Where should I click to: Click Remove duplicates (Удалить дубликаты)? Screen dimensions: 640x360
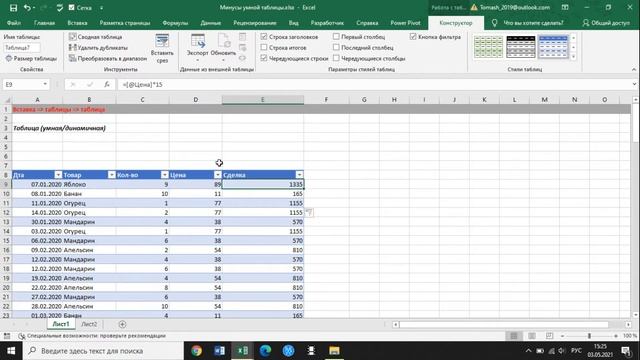click(98, 48)
